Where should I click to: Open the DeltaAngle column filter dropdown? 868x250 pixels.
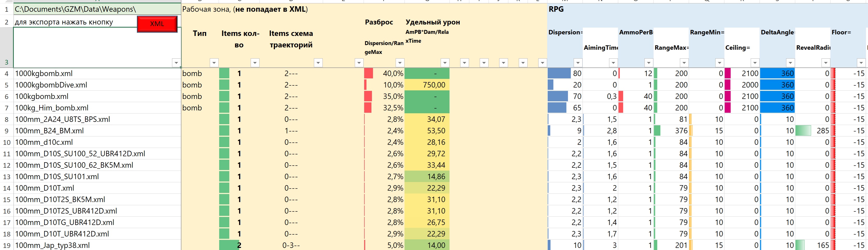coord(790,63)
